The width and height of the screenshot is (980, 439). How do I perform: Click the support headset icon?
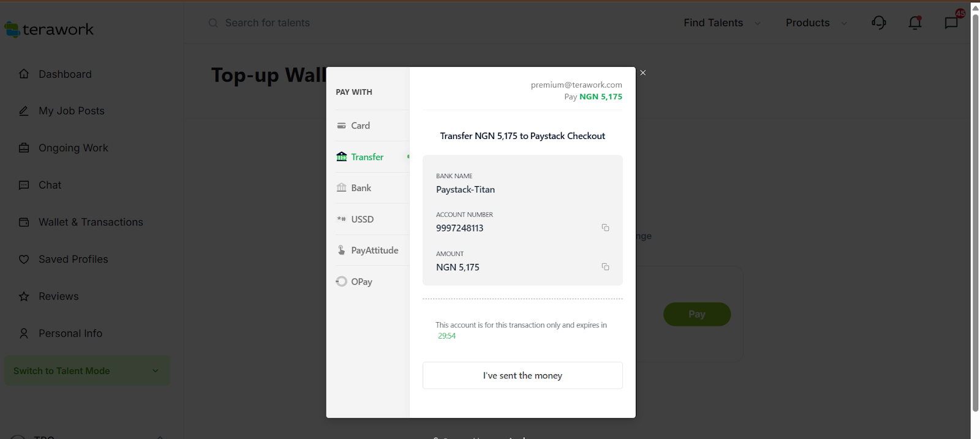(879, 23)
